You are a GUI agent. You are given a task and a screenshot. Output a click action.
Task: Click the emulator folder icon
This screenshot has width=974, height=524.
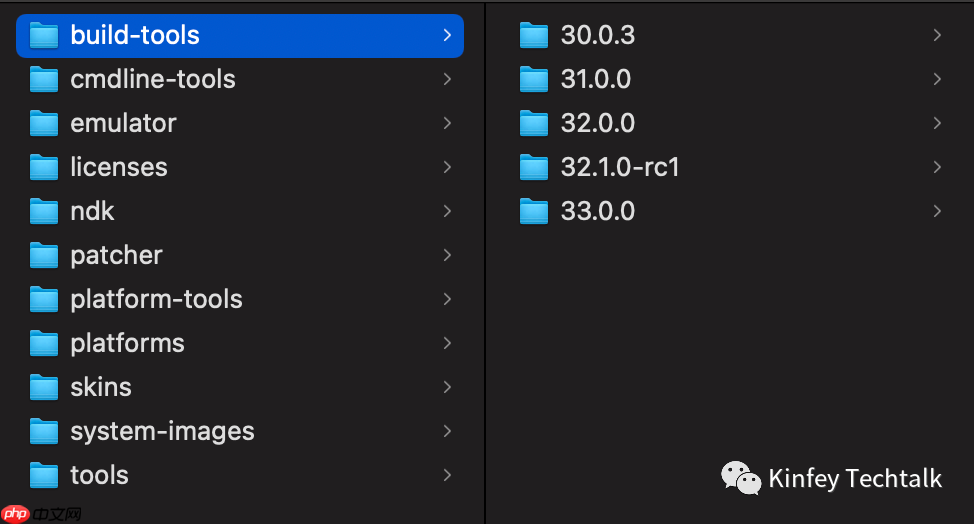(44, 124)
